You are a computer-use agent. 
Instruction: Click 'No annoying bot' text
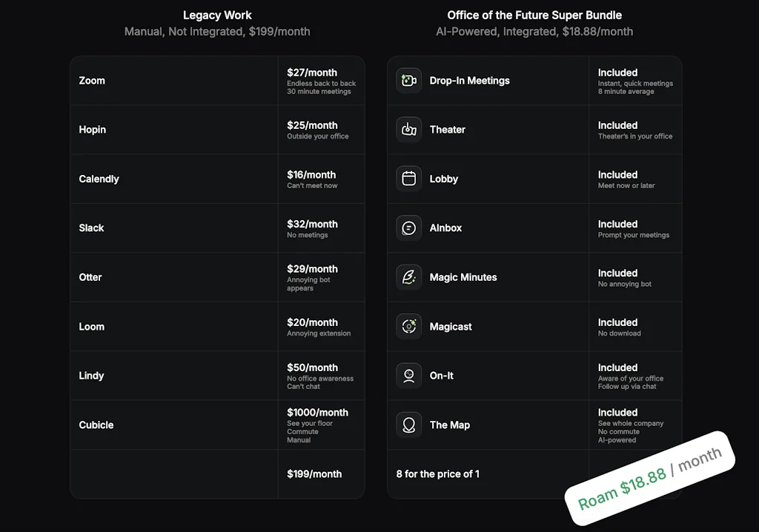(624, 284)
